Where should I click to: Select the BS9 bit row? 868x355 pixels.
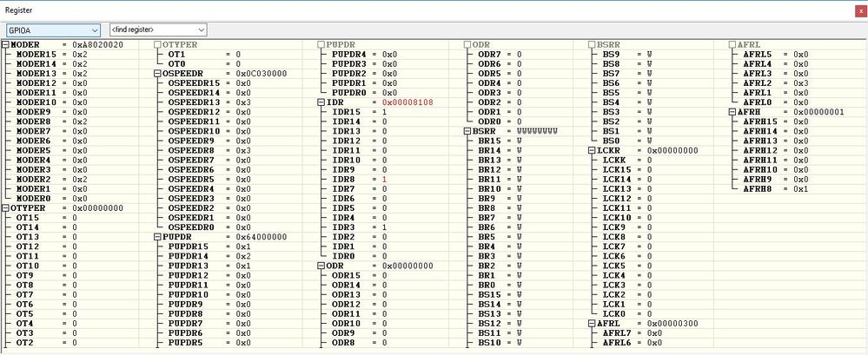[627, 54]
